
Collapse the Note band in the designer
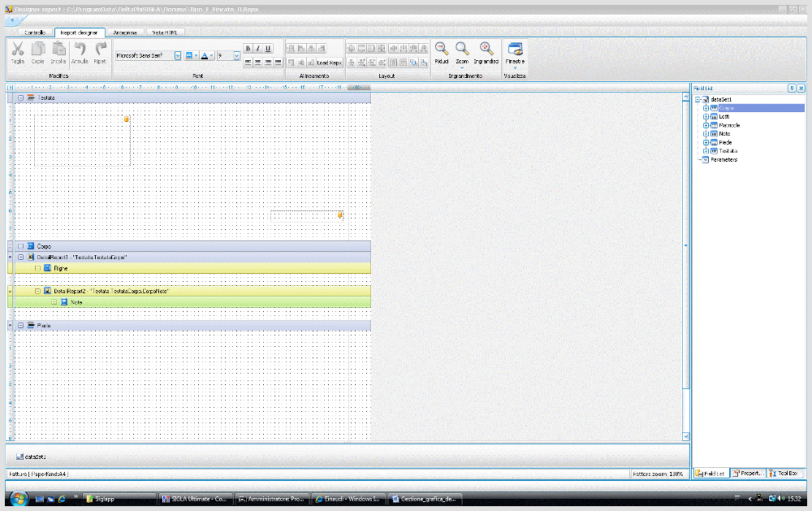54,302
